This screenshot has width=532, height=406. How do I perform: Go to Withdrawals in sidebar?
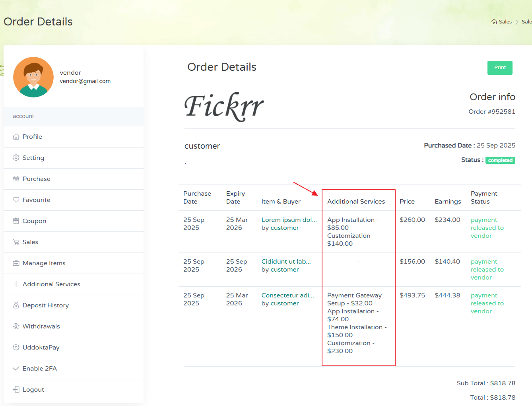pos(41,326)
